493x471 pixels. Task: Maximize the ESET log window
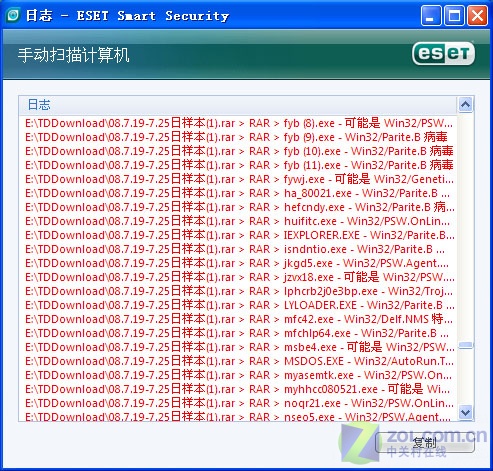click(x=454, y=16)
